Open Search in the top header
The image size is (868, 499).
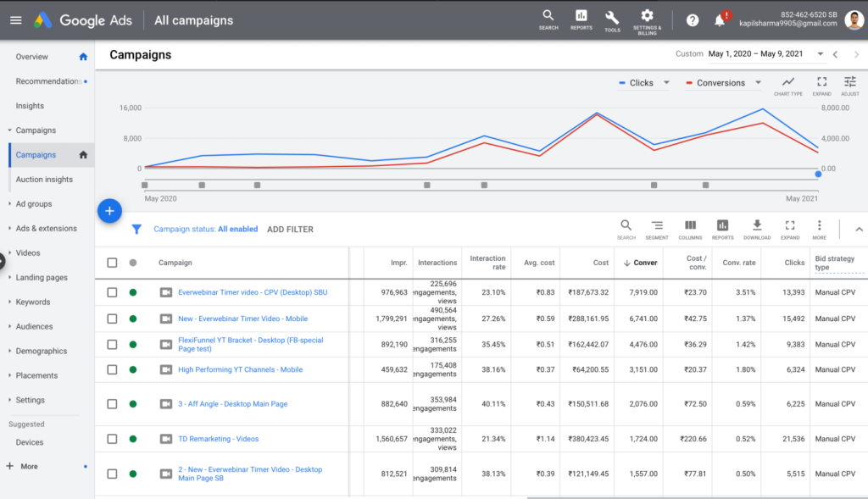coord(548,20)
